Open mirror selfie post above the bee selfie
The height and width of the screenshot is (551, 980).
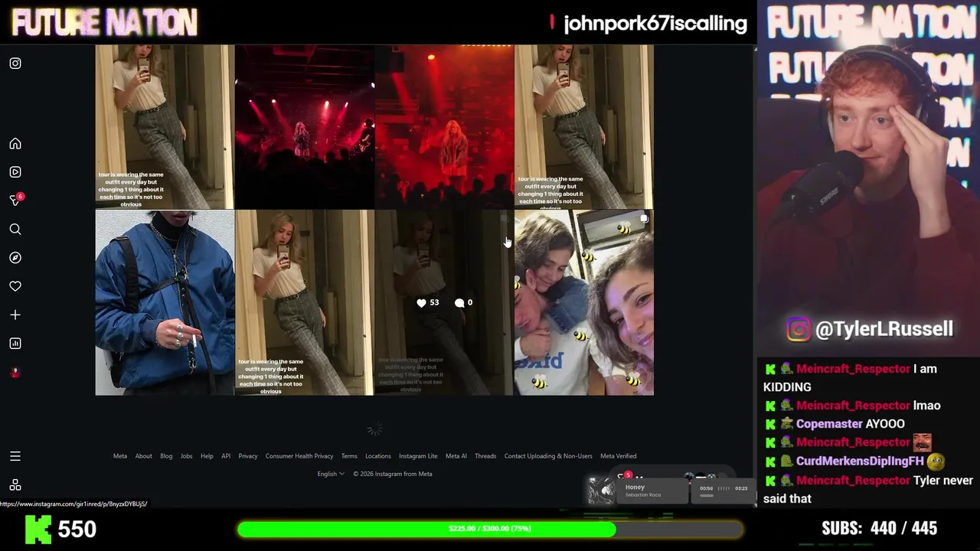[584, 126]
